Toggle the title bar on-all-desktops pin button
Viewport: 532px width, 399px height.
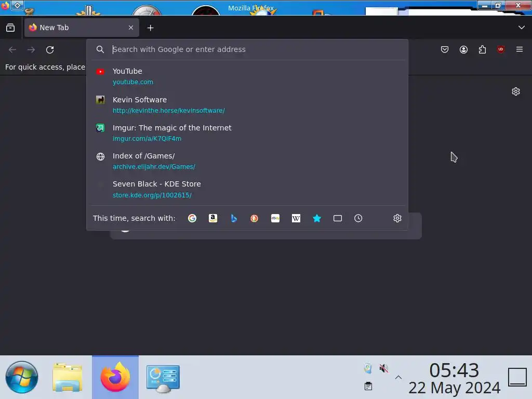pos(17,5)
